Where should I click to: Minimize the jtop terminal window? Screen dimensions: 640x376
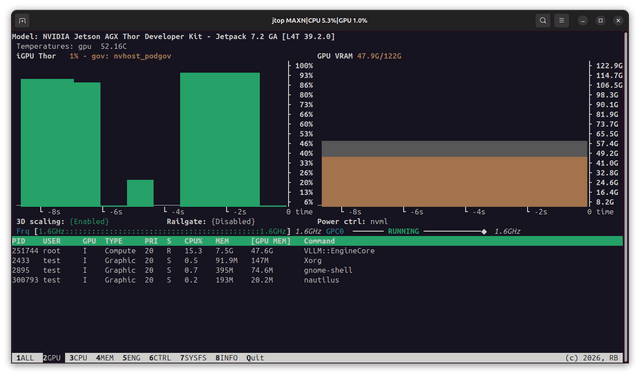click(583, 20)
